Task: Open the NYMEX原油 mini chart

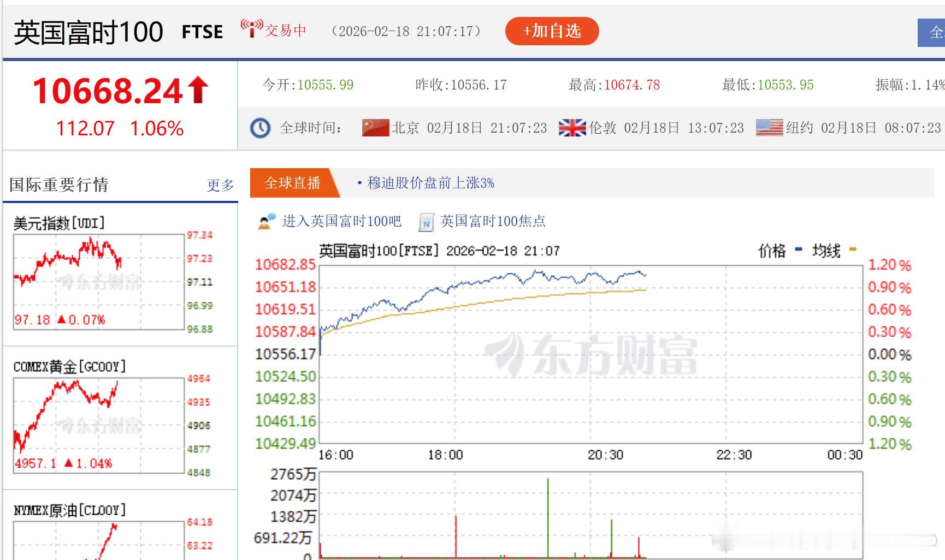Action: pos(99,540)
